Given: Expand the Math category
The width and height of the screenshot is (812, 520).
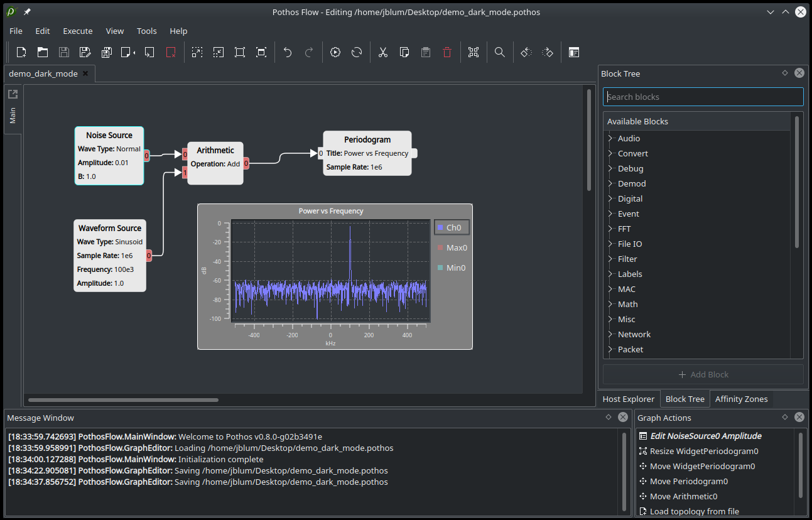Looking at the screenshot, I should click(610, 304).
